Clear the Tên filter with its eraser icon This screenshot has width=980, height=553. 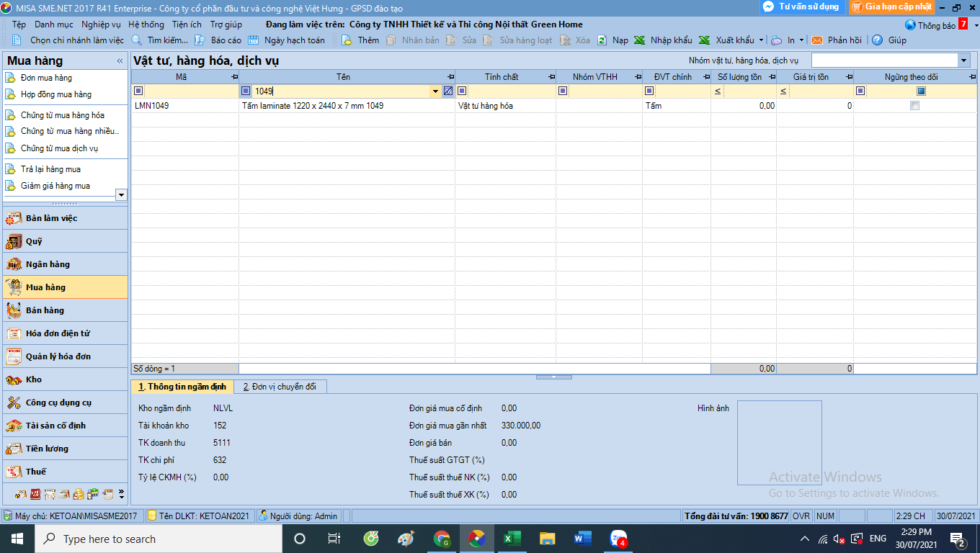point(448,91)
